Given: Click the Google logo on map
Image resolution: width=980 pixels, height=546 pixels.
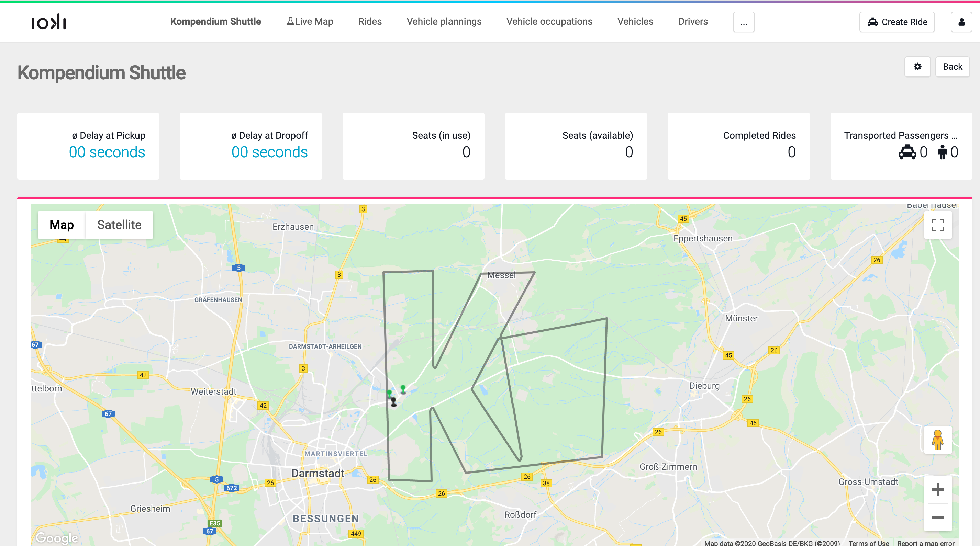Looking at the screenshot, I should (57, 538).
